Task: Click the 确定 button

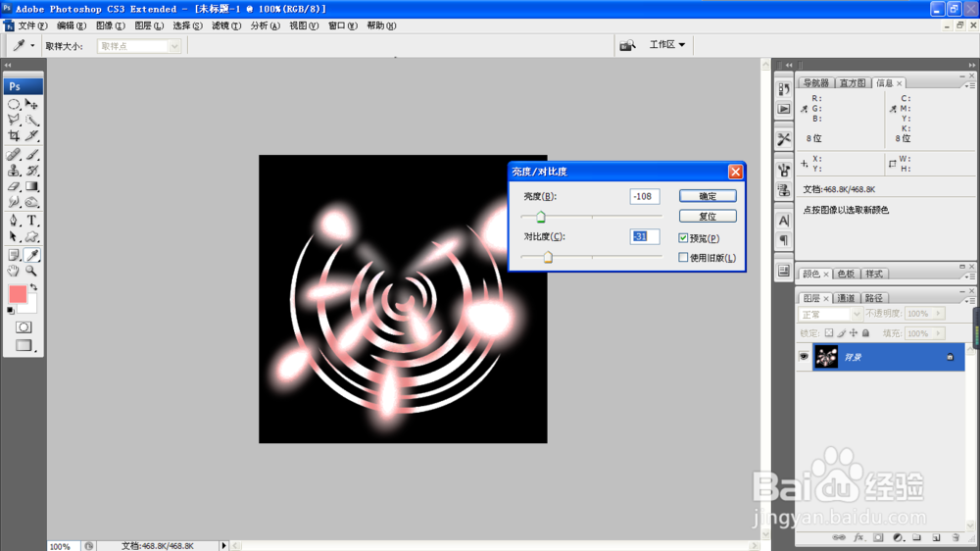Action: (708, 196)
